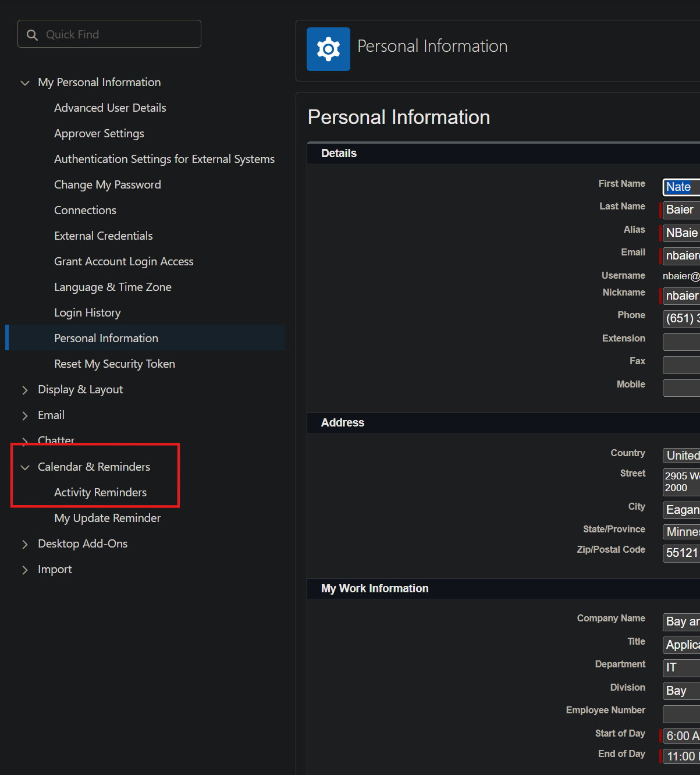Open the Country dropdown
Viewport: 700px width, 775px height.
682,456
